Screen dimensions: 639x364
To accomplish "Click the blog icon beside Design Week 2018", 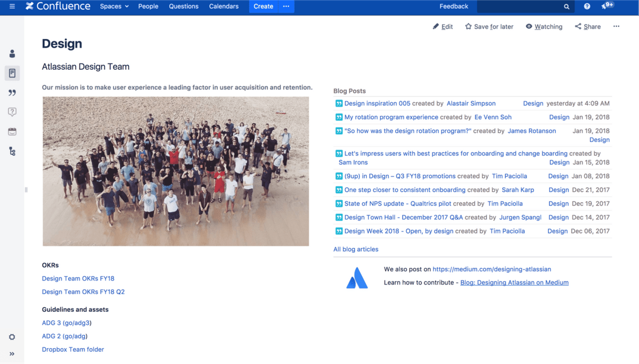I will tap(339, 231).
